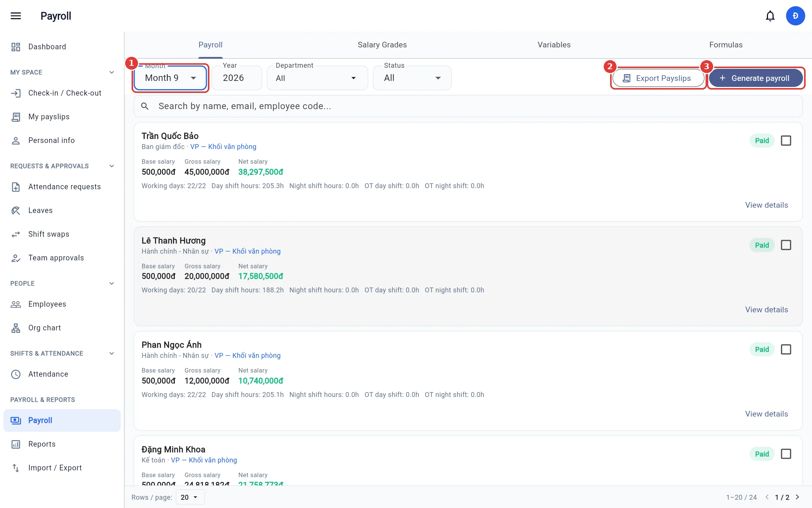812x508 pixels.
Task: Click the Org chart icon
Action: pyautogui.click(x=16, y=328)
